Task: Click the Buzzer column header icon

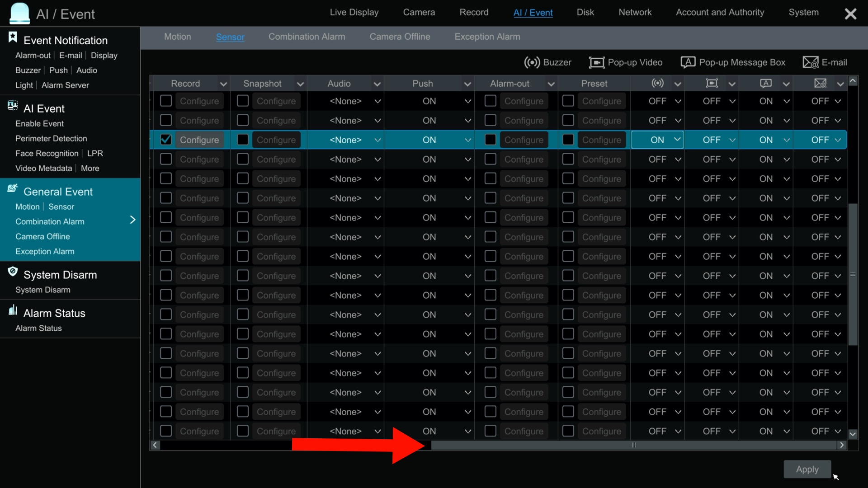Action: click(x=657, y=83)
